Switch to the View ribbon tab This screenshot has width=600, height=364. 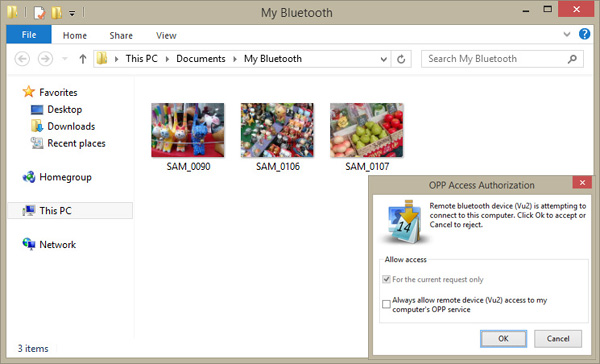click(x=166, y=36)
